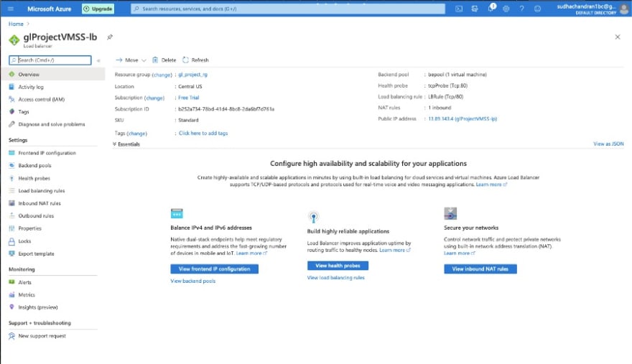Screen dimensions: 632x364
Task: Click the Balance IPv4 and IPv6 card icon
Action: [177, 213]
